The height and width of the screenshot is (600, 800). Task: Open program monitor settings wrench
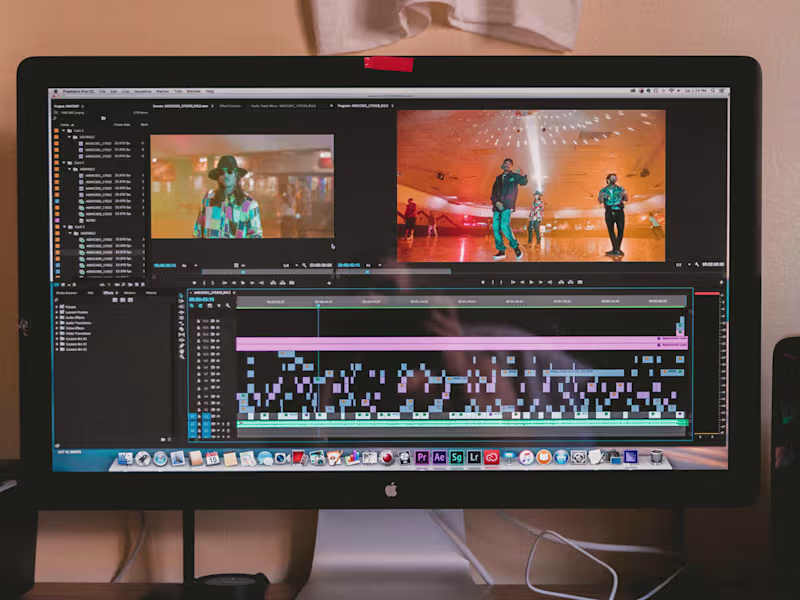click(x=697, y=264)
